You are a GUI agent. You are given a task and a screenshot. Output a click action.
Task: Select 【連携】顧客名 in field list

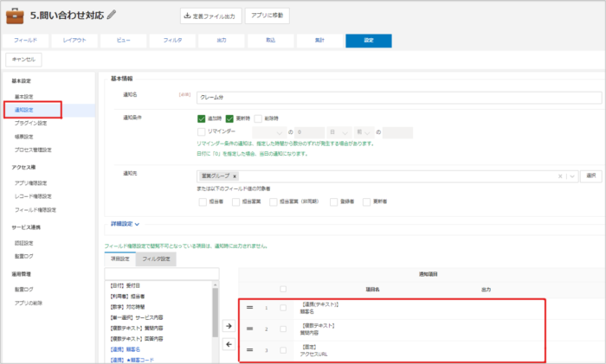[126, 349]
